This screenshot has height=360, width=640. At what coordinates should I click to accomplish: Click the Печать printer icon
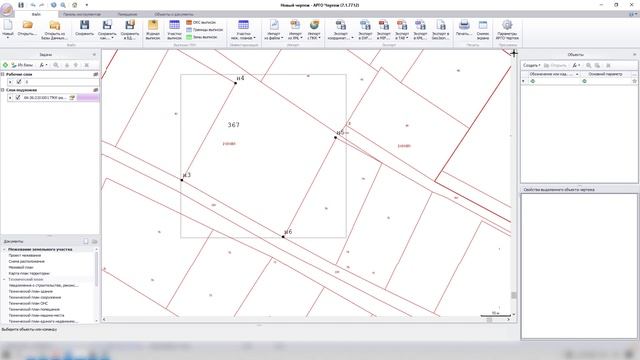[x=464, y=25]
